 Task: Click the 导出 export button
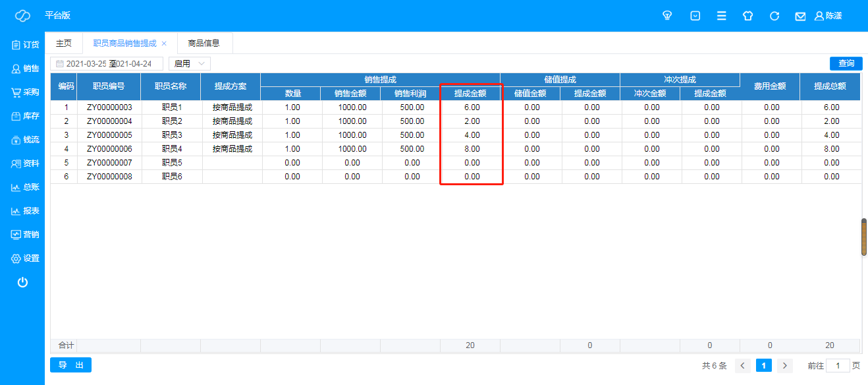(x=70, y=365)
